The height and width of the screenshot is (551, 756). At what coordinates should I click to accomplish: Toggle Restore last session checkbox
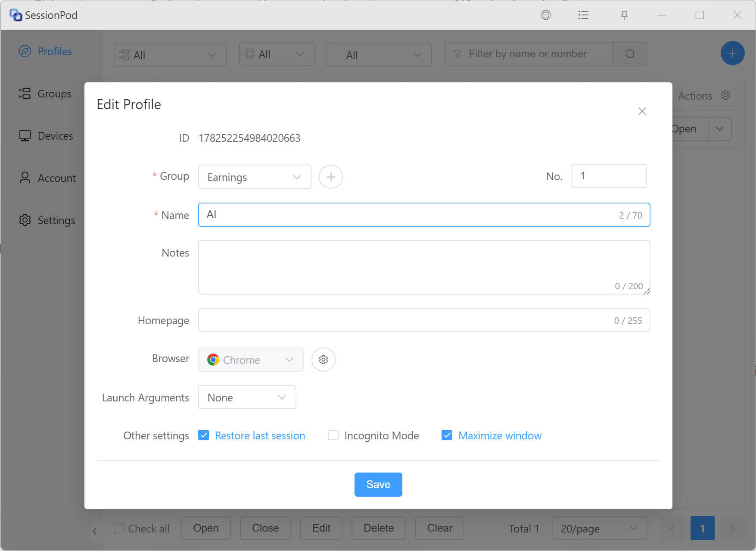tap(204, 435)
